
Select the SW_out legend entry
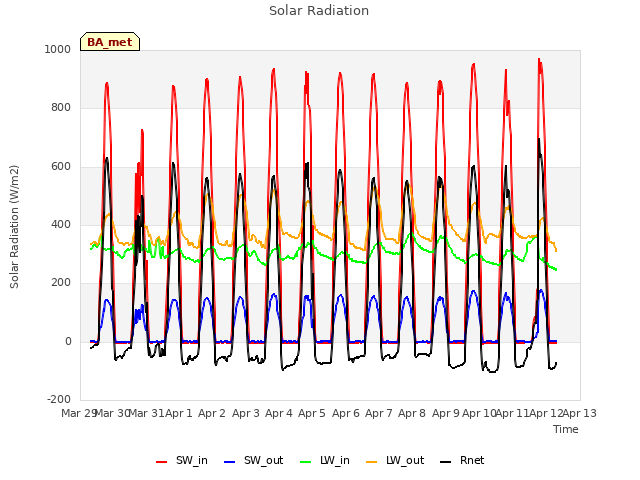[x=253, y=460]
